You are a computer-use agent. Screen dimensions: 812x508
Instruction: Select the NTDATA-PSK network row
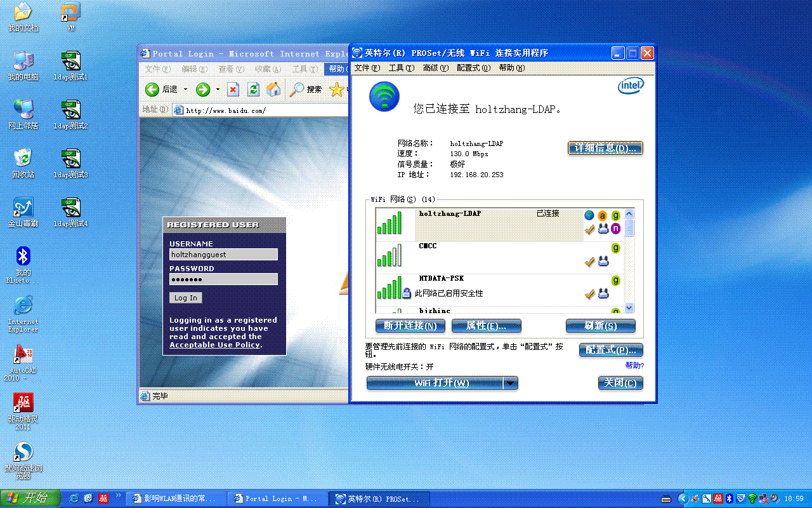coord(500,290)
